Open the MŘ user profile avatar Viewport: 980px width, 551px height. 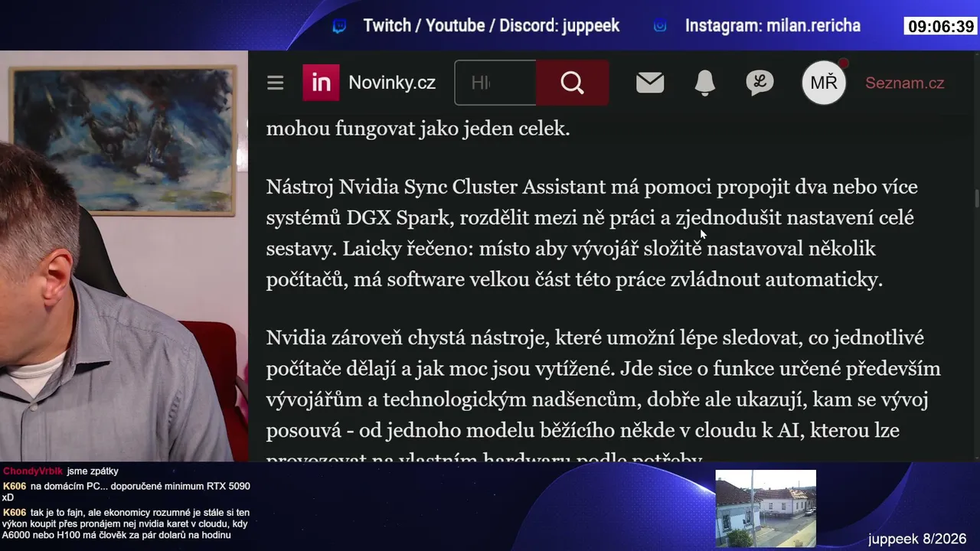[824, 83]
